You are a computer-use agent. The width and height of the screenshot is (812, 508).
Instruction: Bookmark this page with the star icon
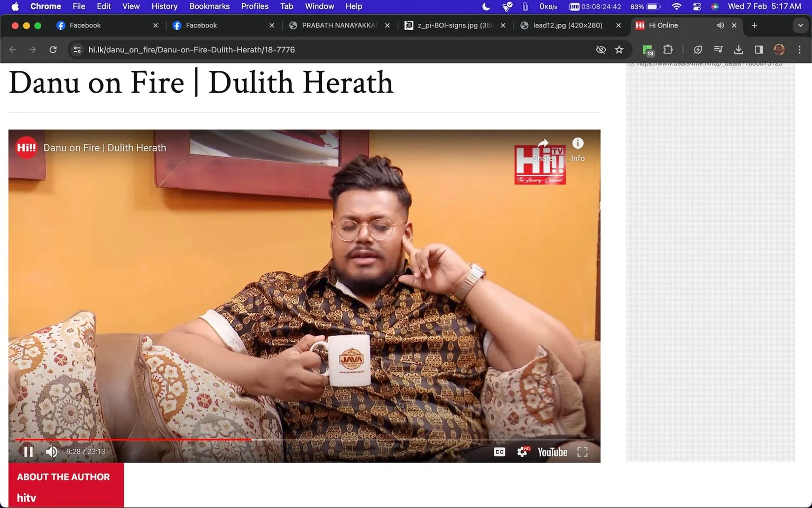619,50
